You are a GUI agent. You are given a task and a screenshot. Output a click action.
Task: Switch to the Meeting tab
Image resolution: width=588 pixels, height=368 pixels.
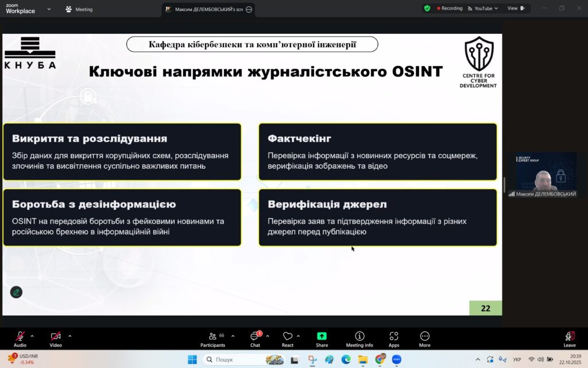pos(79,9)
